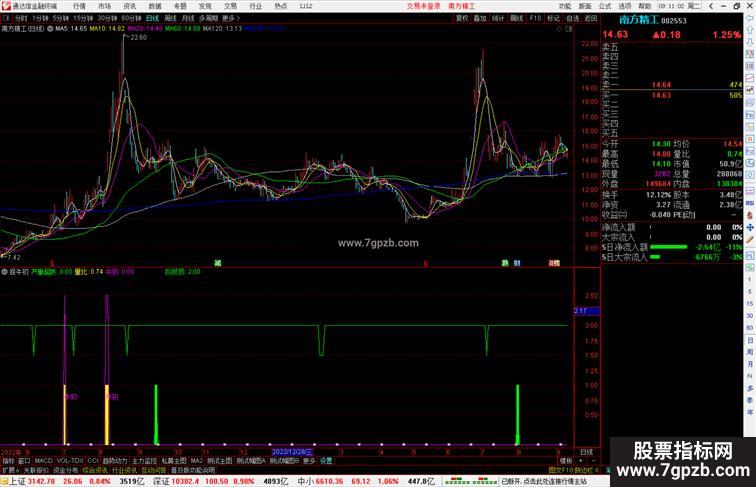Open 关联报价 bottom tab
The width and height of the screenshot is (756, 487).
point(36,470)
